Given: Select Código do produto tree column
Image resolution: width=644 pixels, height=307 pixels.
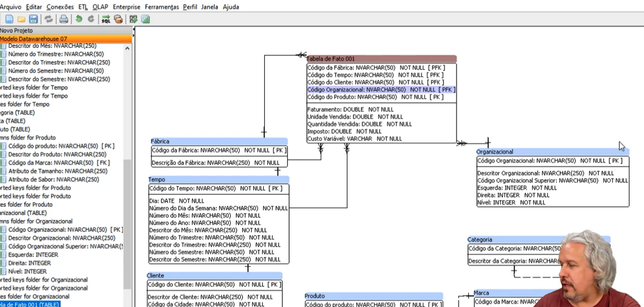Looking at the screenshot, I should [61, 146].
